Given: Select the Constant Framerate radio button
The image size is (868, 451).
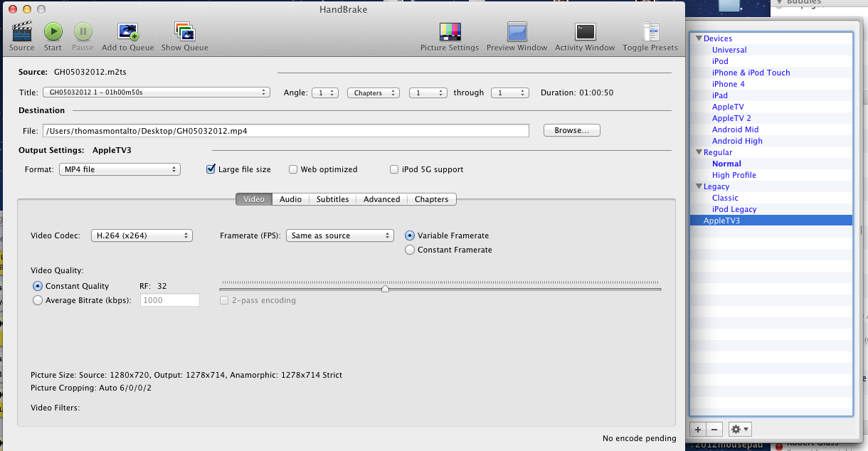Looking at the screenshot, I should (x=409, y=250).
